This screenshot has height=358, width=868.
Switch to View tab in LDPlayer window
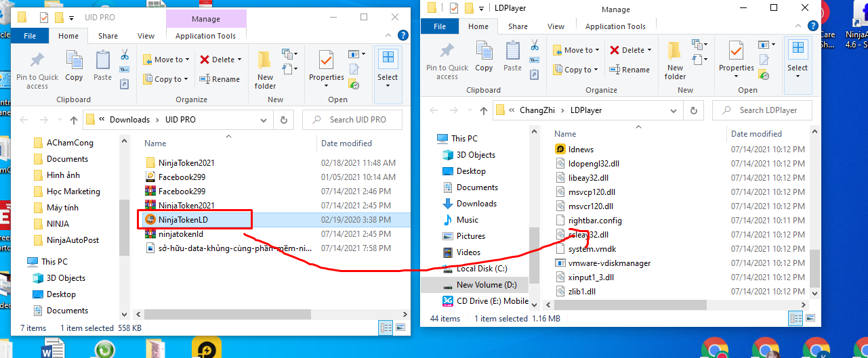coord(556,26)
